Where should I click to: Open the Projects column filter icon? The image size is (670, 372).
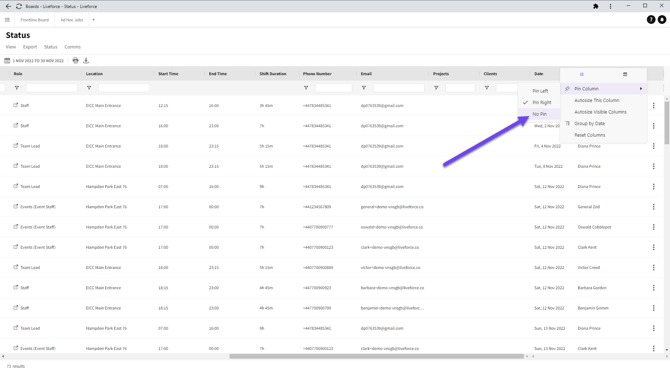(436, 88)
